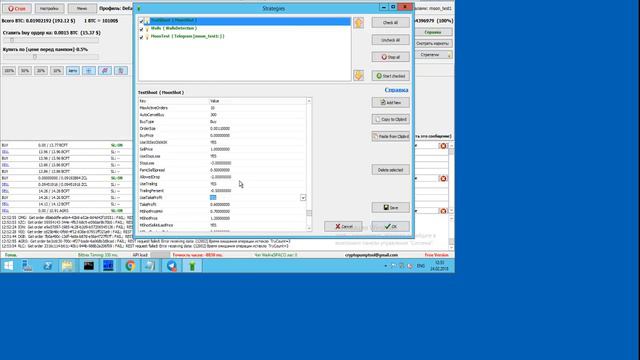Viewport: 640px width, 360px height.
Task: Click the plus icon button in main toolbar
Action: tap(89, 71)
